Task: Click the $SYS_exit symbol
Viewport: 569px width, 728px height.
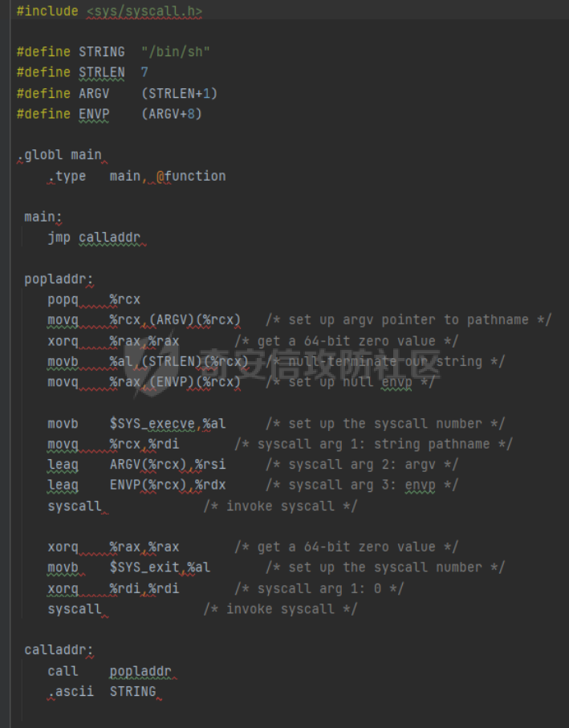Action: tap(144, 567)
